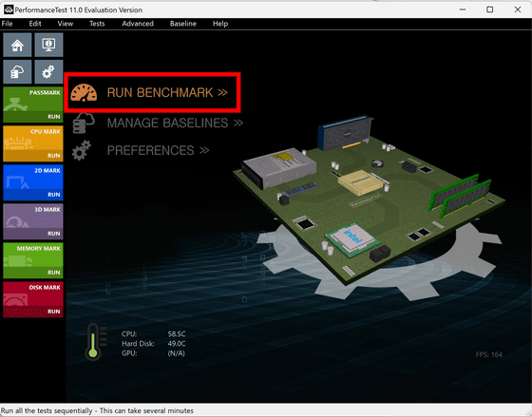Open the File menu
Image resolution: width=532 pixels, height=417 pixels.
pos(8,24)
